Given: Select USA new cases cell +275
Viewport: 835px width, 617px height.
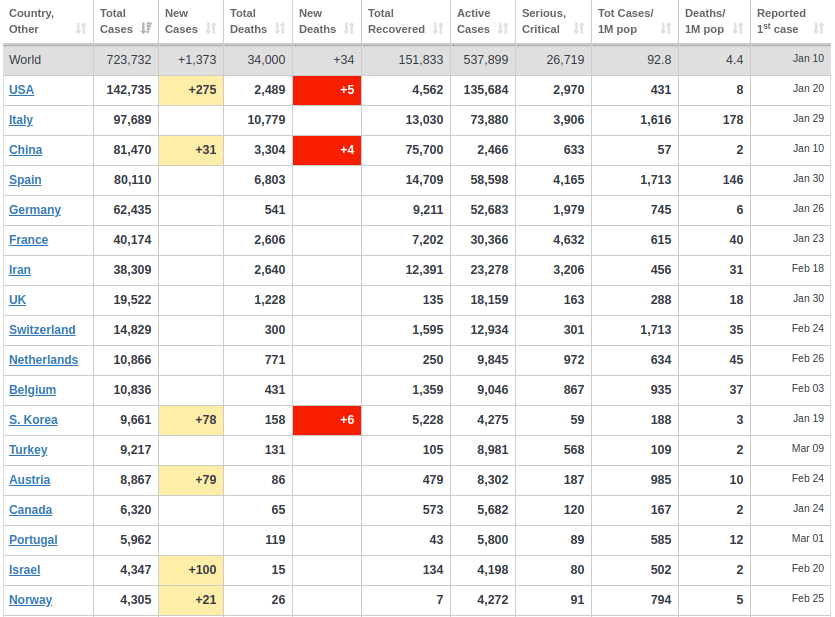Looking at the screenshot, I should [x=191, y=90].
